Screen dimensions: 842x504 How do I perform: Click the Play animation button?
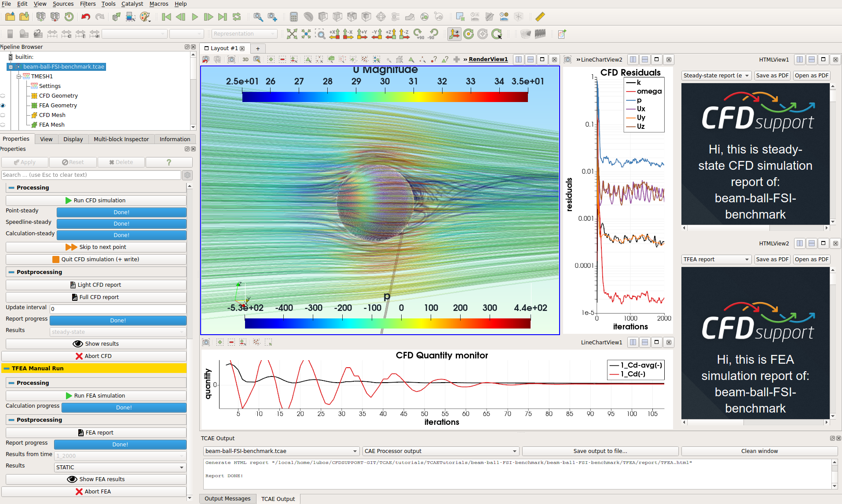coord(195,17)
